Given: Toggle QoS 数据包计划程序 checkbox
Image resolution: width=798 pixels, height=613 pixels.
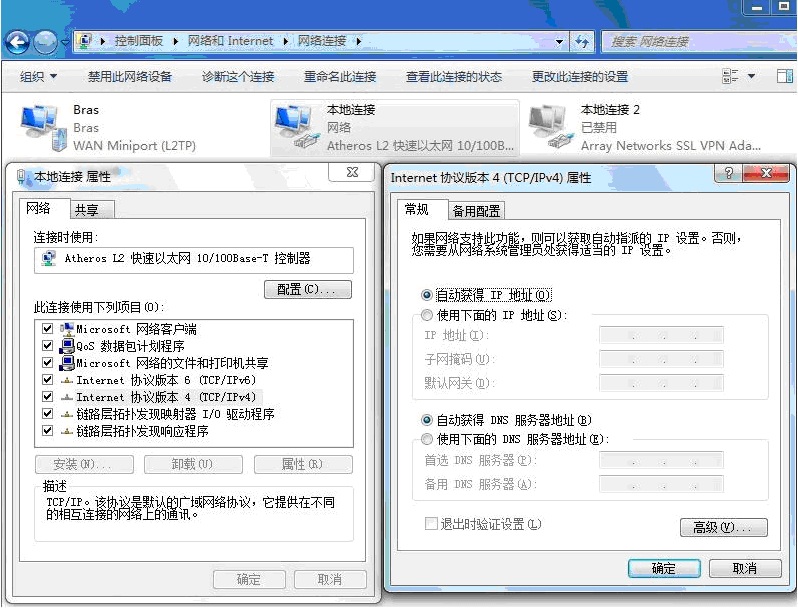Looking at the screenshot, I should (47, 346).
